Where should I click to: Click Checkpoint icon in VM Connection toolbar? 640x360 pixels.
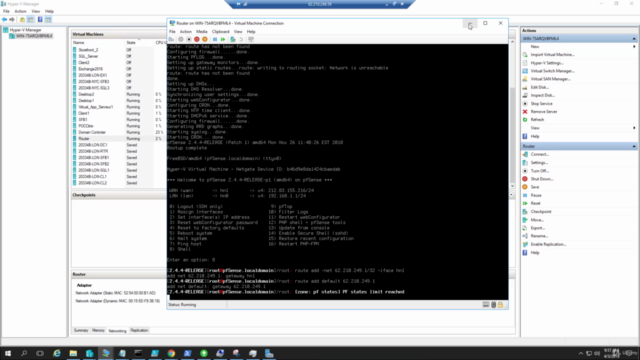[233, 39]
